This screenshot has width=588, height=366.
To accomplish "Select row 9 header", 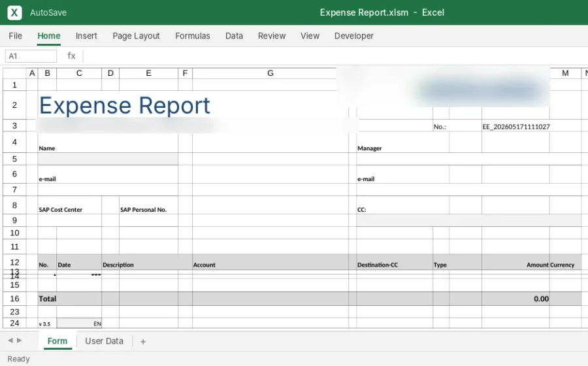I will tap(14, 220).
